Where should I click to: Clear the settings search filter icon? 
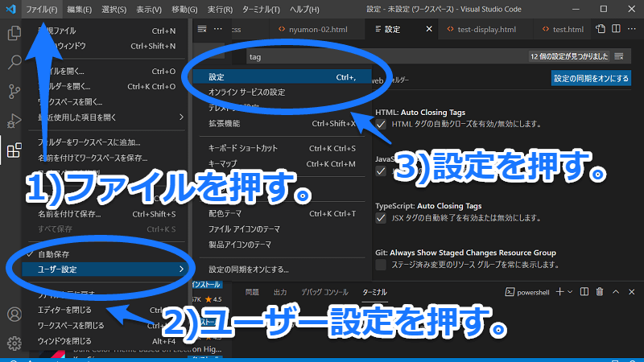point(619,57)
